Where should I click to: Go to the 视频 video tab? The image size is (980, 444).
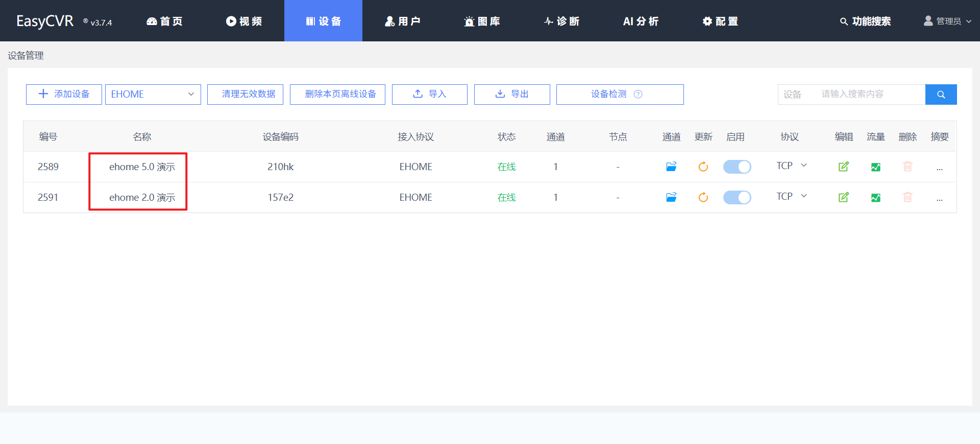tap(244, 21)
